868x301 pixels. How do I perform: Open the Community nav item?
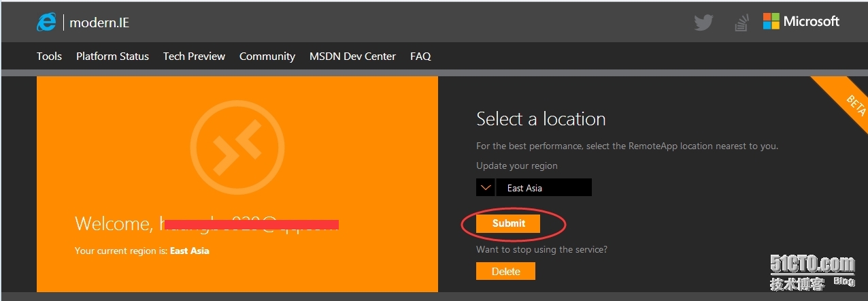click(x=267, y=57)
